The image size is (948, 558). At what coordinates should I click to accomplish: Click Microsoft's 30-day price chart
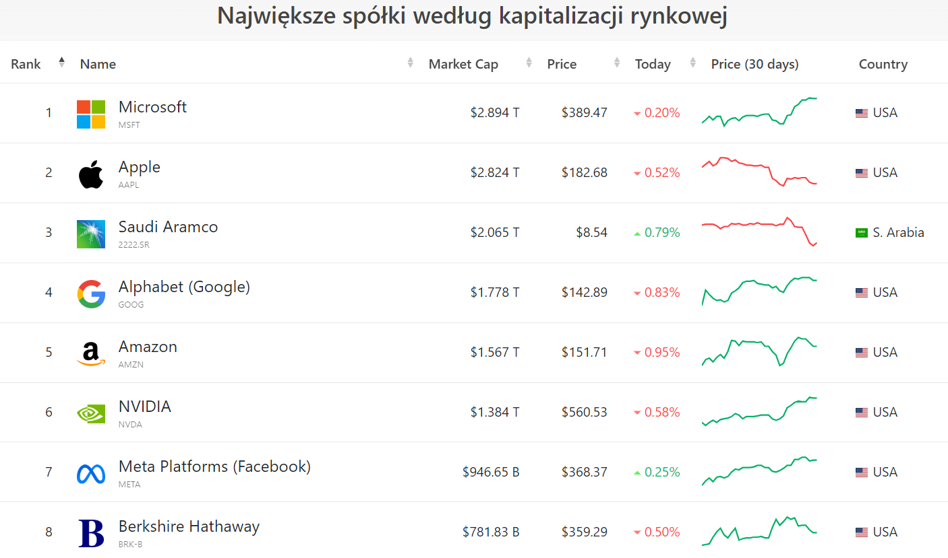(759, 112)
